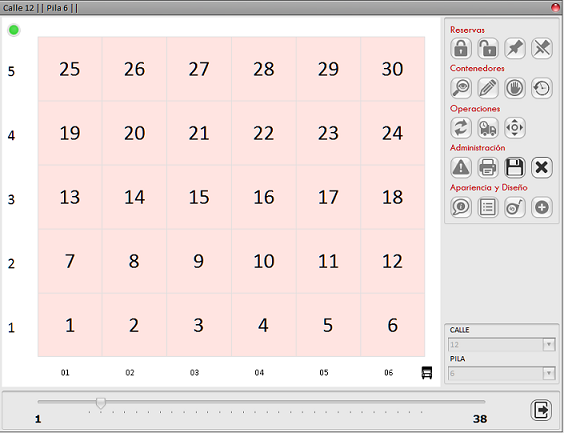Click the pushpin icon under Reservas
The height and width of the screenshot is (433, 564).
[x=515, y=48]
